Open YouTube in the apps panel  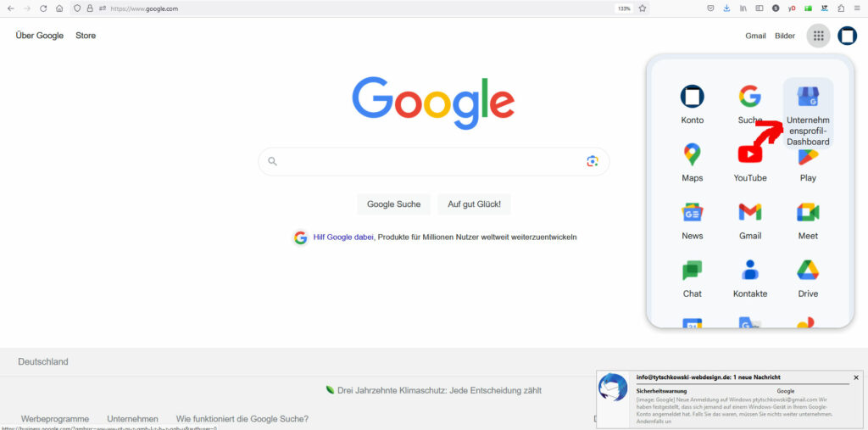click(x=750, y=162)
